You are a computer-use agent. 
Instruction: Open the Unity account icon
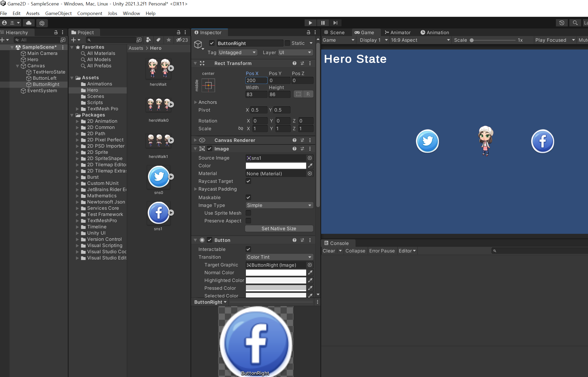4,23
